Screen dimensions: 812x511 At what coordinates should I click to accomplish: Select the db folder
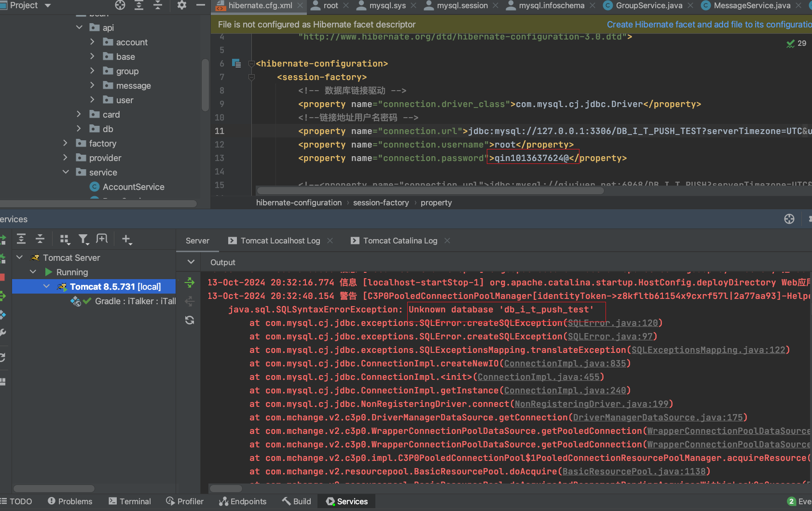[x=101, y=129]
